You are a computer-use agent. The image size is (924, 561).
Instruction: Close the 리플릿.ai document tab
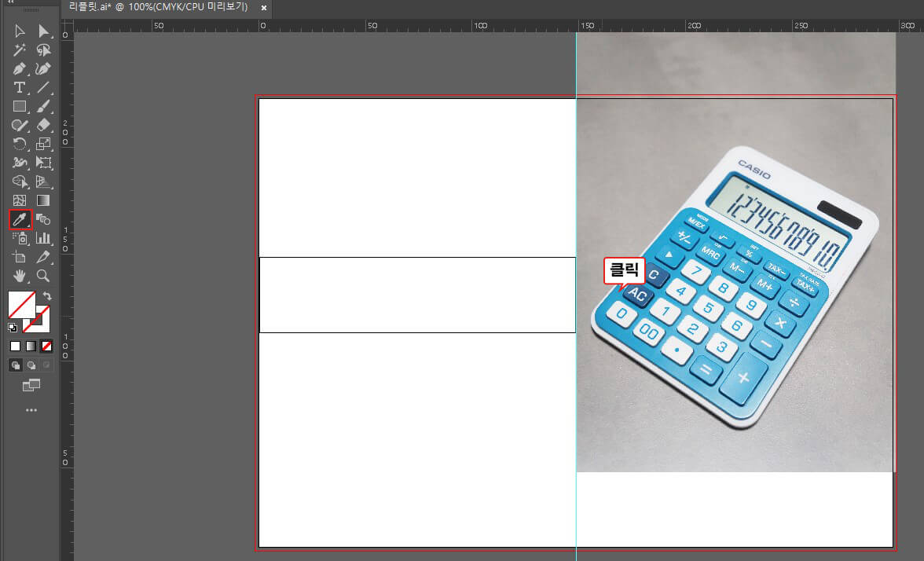(264, 8)
